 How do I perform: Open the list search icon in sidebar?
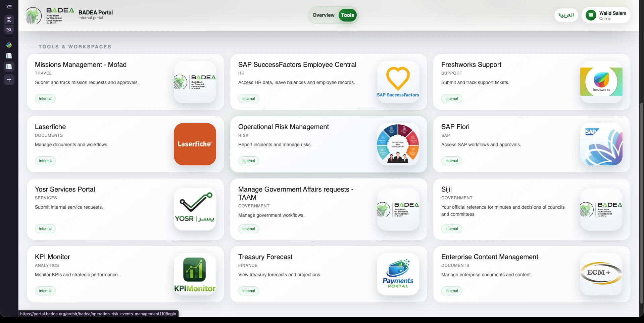(9, 30)
